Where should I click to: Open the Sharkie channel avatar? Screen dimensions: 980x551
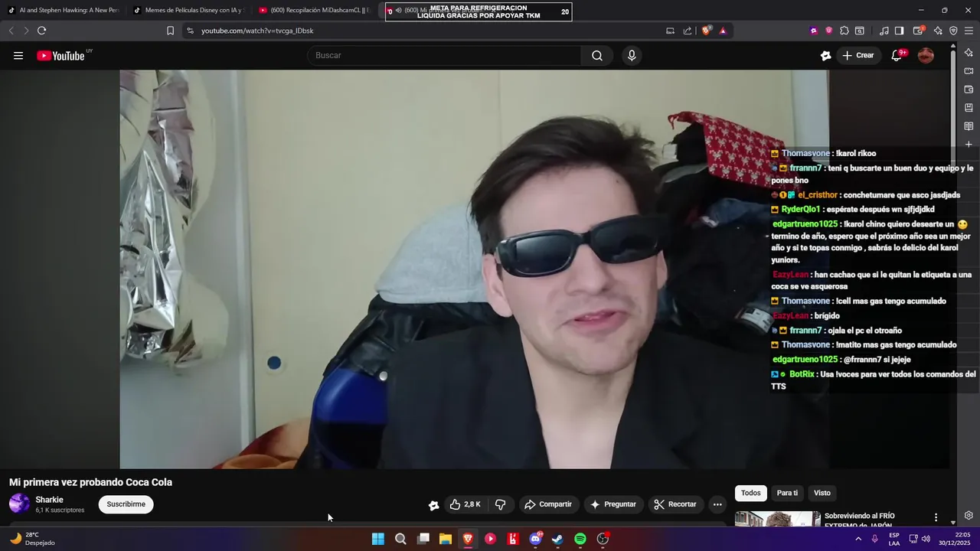[x=19, y=504]
